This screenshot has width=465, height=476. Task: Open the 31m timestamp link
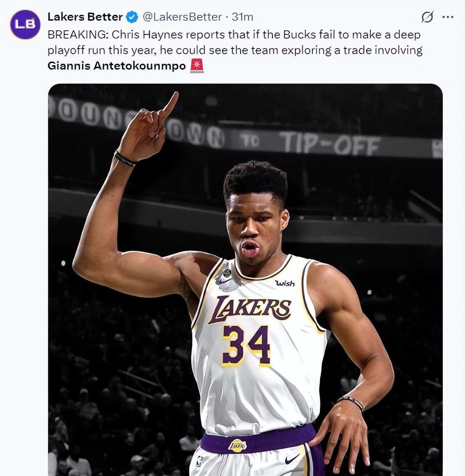(242, 17)
